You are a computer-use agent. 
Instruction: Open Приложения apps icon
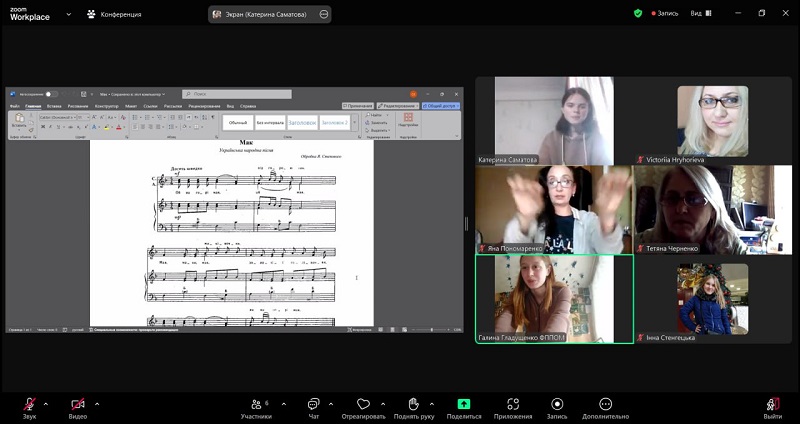click(x=513, y=404)
